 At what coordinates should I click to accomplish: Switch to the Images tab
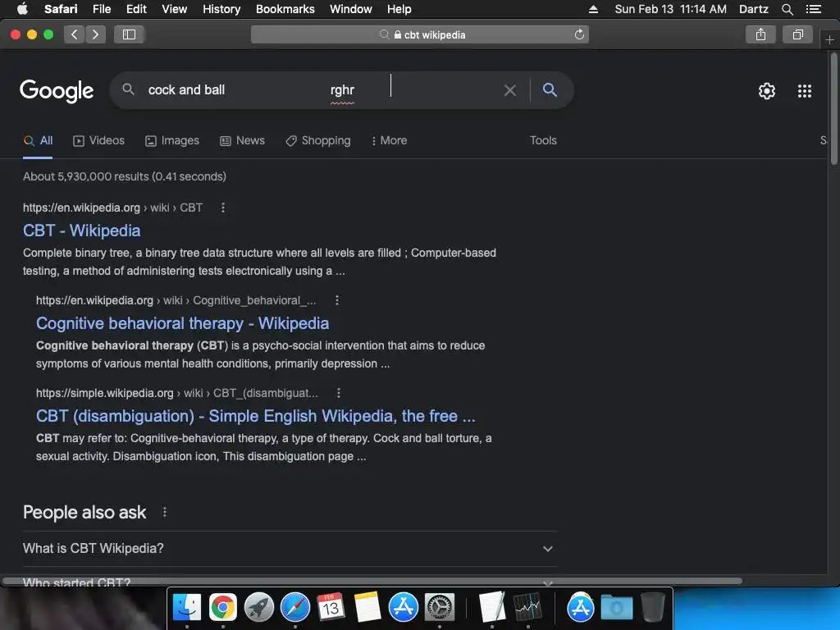(x=172, y=141)
